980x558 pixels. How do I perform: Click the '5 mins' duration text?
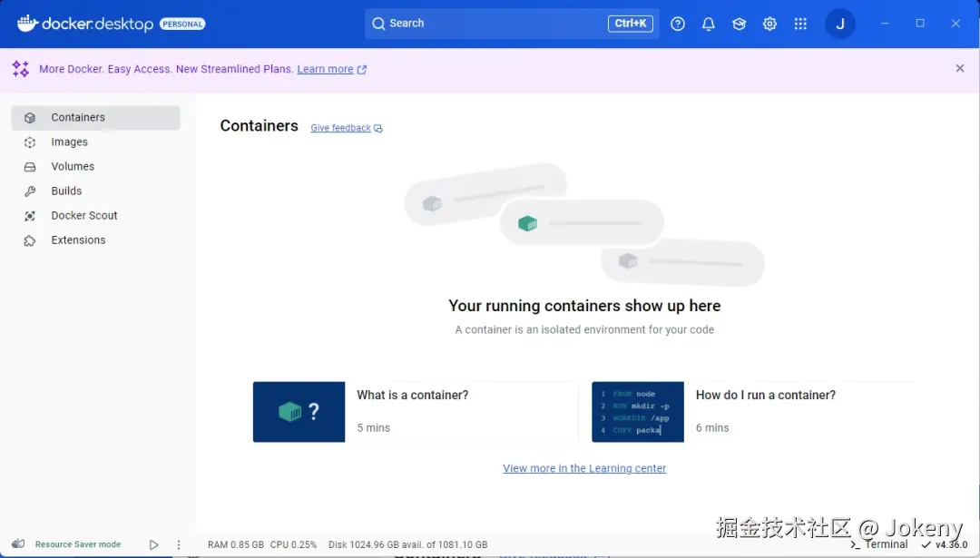[373, 428]
